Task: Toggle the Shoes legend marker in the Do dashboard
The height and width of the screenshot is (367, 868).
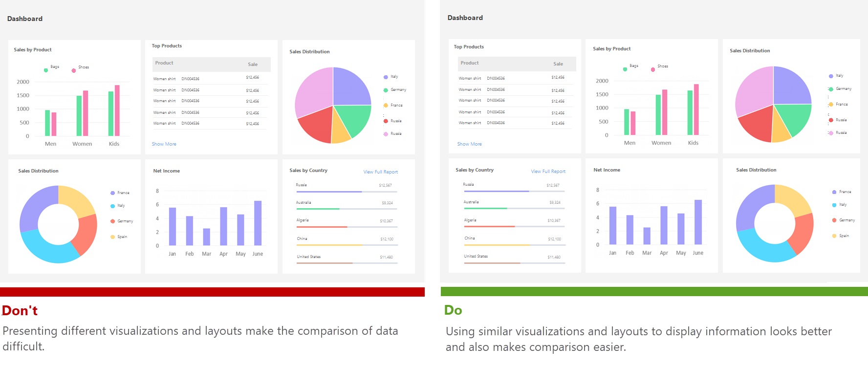Action: pos(652,69)
